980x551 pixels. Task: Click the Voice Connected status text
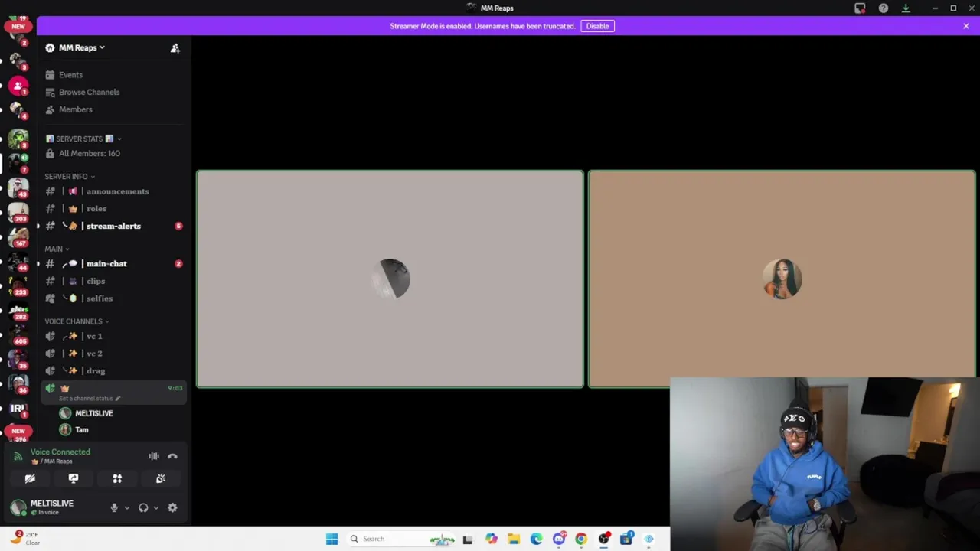tap(60, 452)
